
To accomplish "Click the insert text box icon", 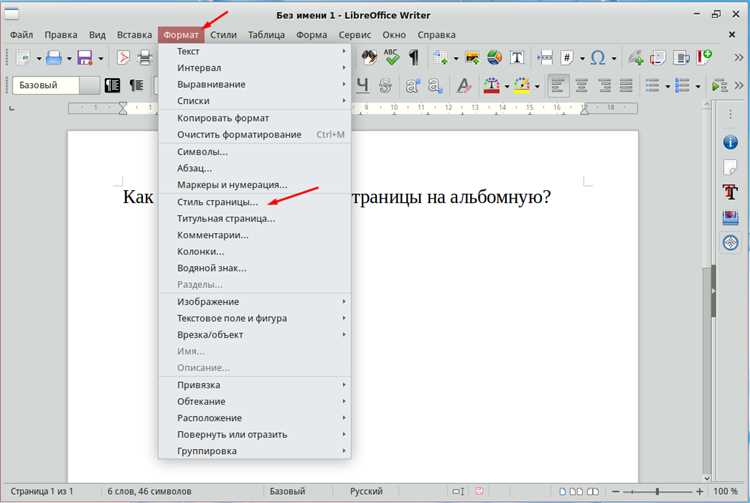I will click(x=517, y=58).
